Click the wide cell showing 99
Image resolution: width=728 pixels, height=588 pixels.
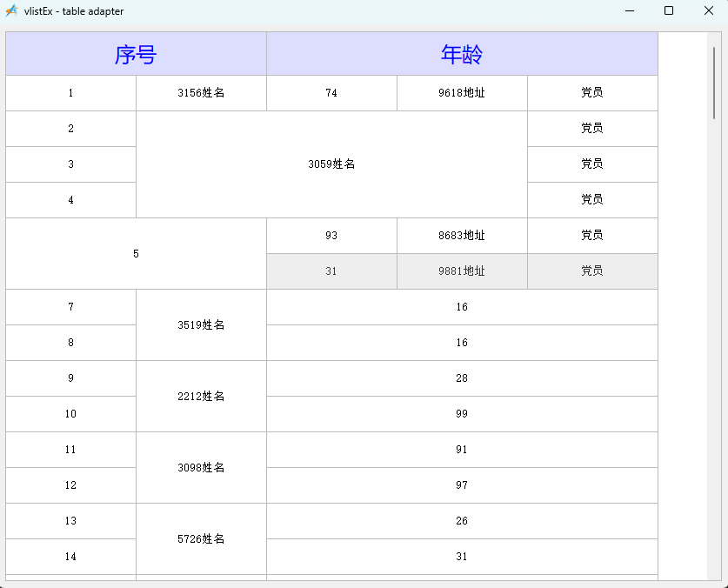coord(462,414)
